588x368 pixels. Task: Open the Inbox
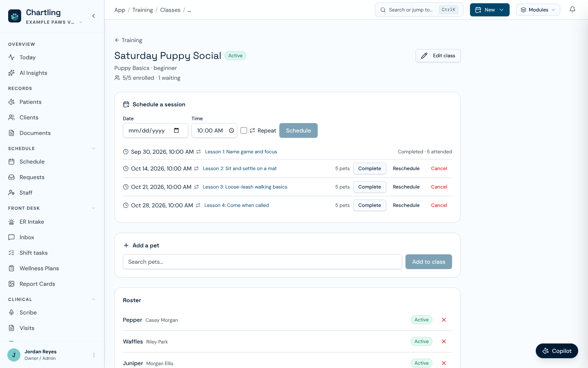click(52, 237)
